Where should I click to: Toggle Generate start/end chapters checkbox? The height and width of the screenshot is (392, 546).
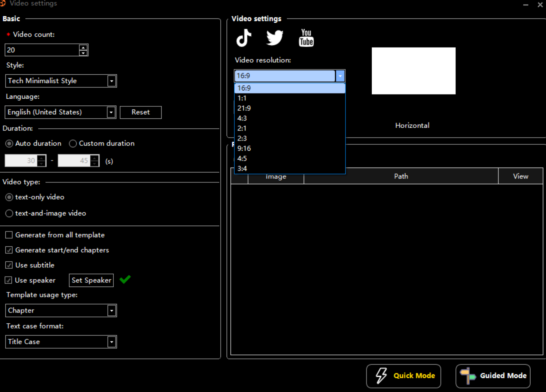coord(9,250)
